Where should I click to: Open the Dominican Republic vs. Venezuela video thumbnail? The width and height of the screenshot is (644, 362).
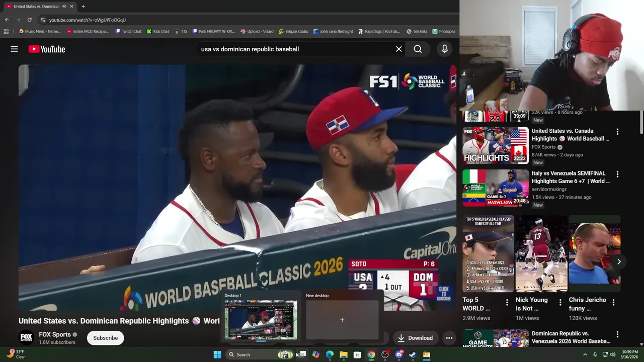(x=496, y=338)
